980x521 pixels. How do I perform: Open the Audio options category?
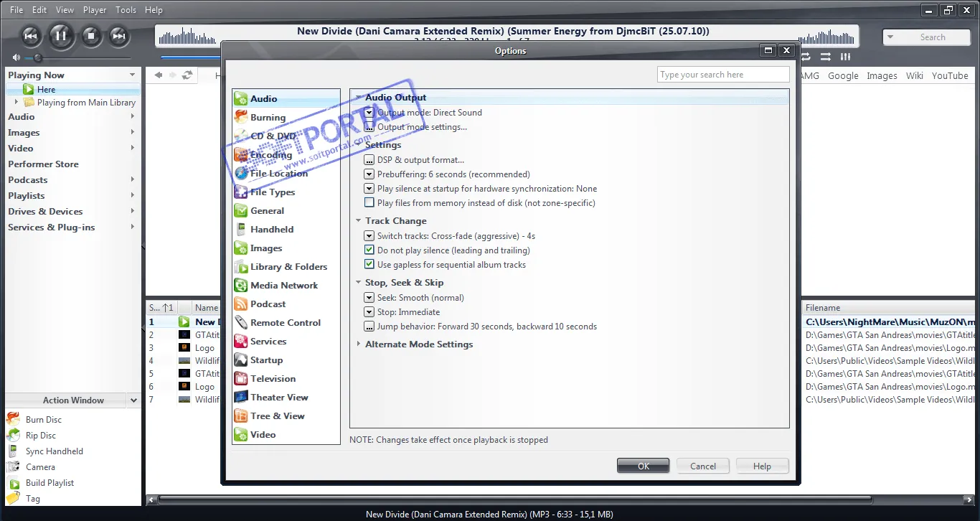point(286,99)
